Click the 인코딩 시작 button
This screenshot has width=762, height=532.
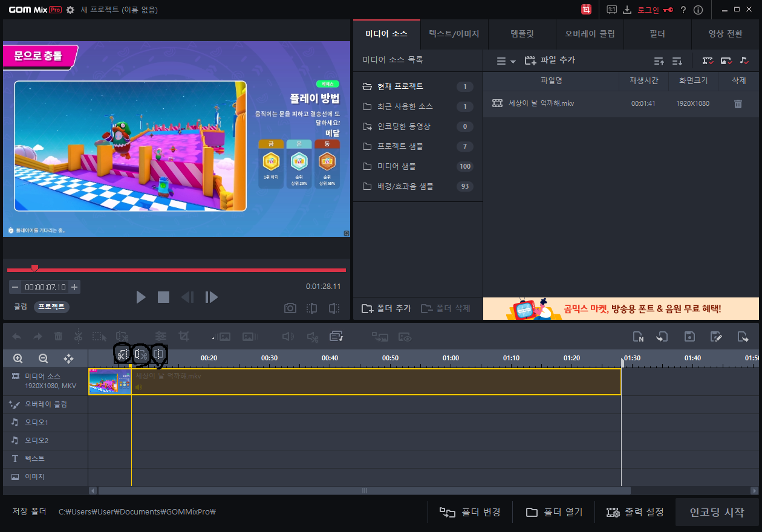click(x=717, y=512)
